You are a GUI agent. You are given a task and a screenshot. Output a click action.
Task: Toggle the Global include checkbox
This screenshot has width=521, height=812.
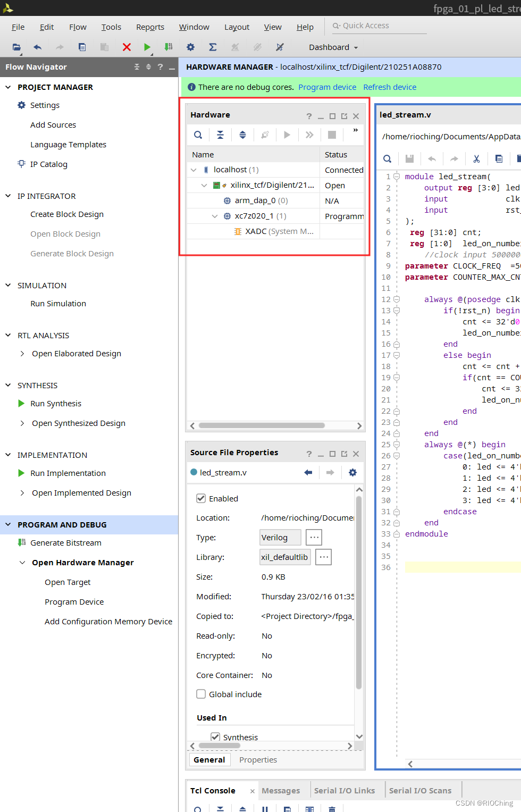[201, 694]
